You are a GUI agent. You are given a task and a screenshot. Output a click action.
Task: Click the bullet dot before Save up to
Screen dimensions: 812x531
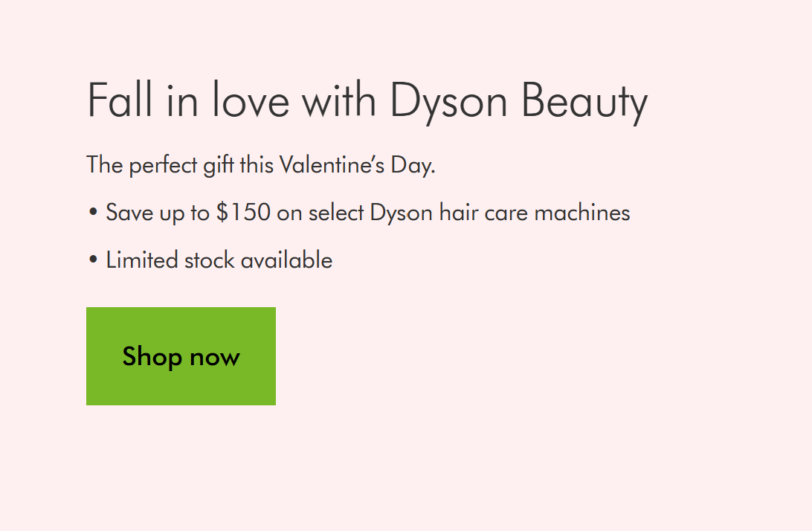coord(93,213)
